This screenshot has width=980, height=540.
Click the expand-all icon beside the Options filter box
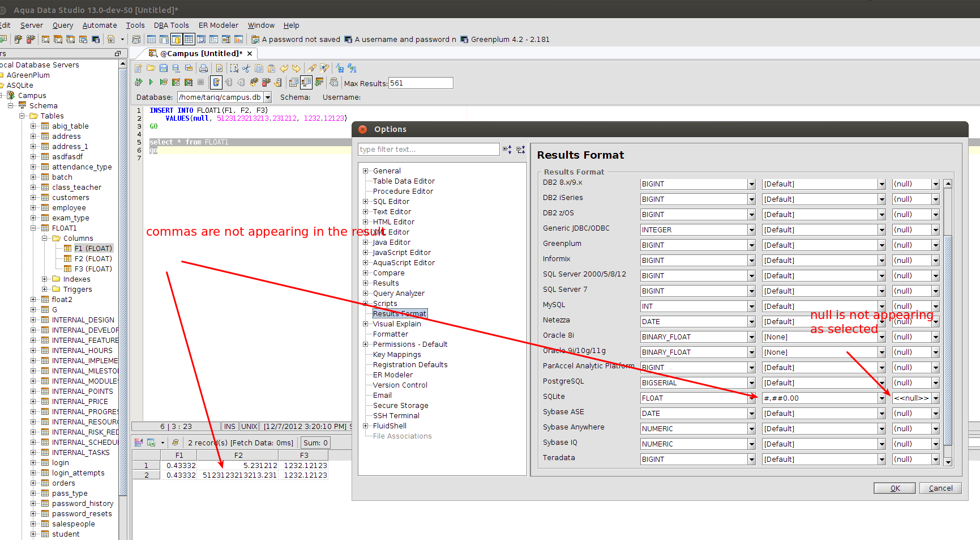point(507,150)
